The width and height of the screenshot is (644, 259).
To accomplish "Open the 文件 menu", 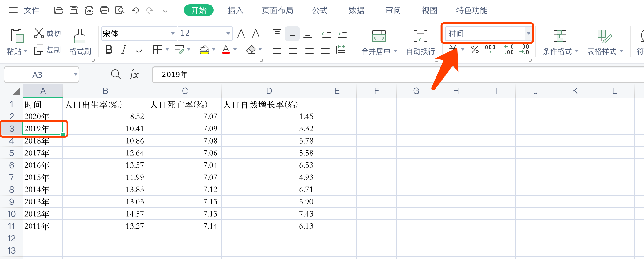I will pos(31,11).
